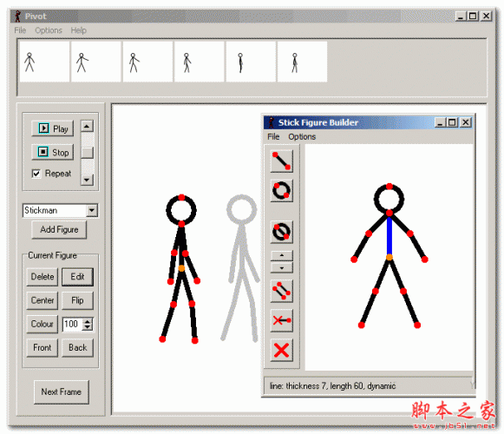Select the sixth frame thumbnail
This screenshot has height=434, width=504.
click(302, 62)
